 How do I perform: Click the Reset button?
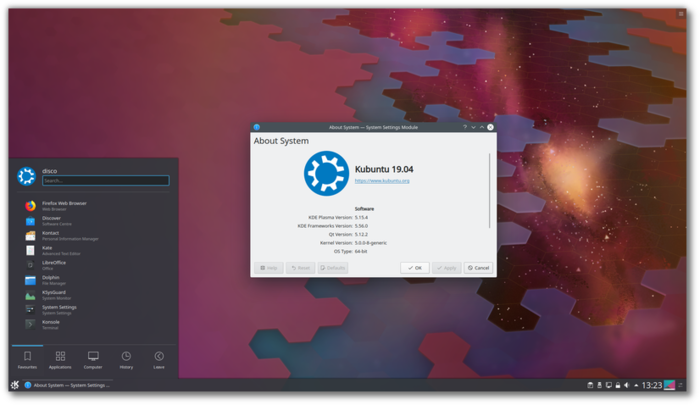[x=300, y=268]
